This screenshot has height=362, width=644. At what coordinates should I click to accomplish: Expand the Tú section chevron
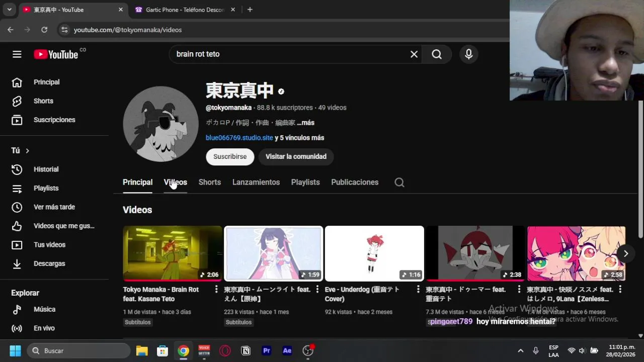click(x=28, y=151)
